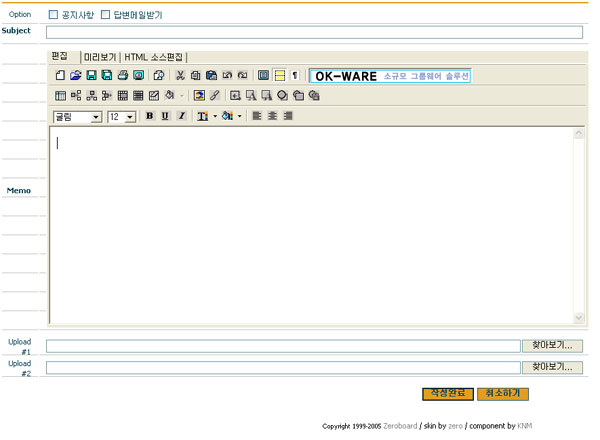Click into the Subject input field
Viewport: 600px width, 440px height.
(x=314, y=32)
